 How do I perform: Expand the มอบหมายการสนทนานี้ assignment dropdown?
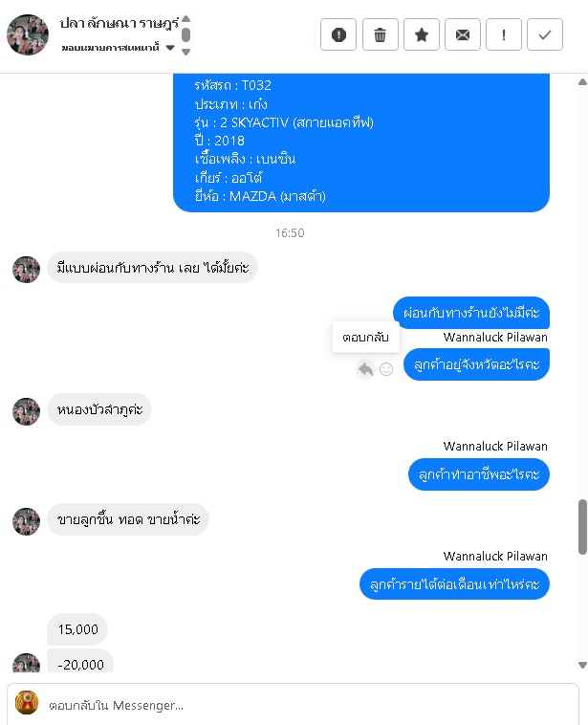(170, 48)
